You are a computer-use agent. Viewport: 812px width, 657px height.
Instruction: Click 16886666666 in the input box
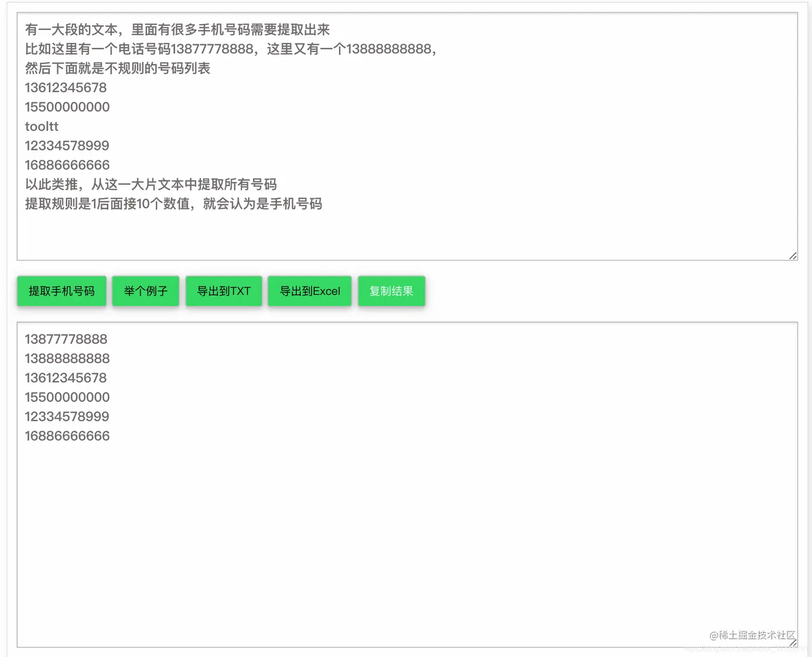(67, 165)
